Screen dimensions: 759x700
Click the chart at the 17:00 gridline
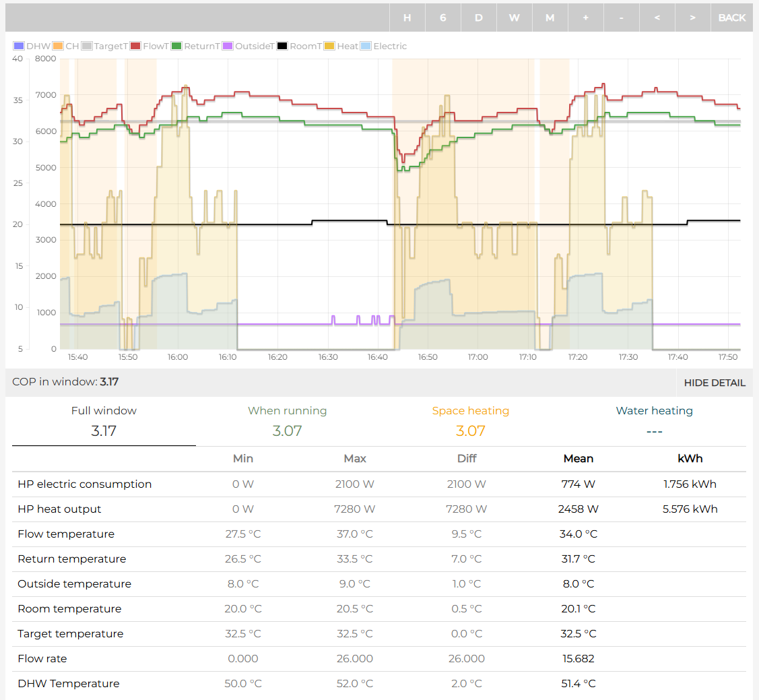coord(477,202)
